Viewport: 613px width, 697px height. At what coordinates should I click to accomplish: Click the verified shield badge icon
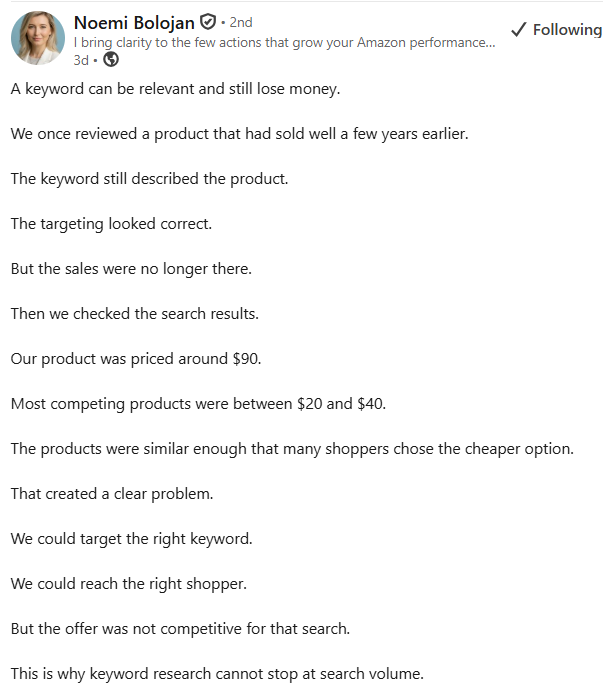(208, 22)
